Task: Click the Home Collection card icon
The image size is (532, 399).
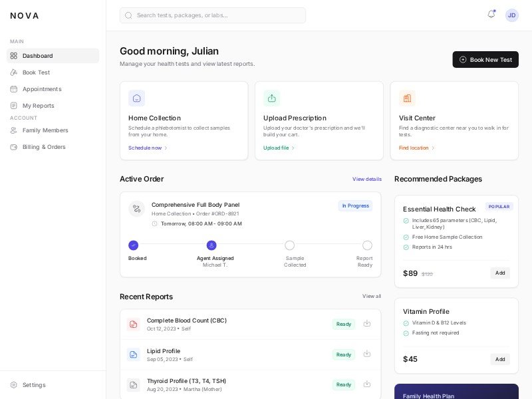Action: coord(136,98)
